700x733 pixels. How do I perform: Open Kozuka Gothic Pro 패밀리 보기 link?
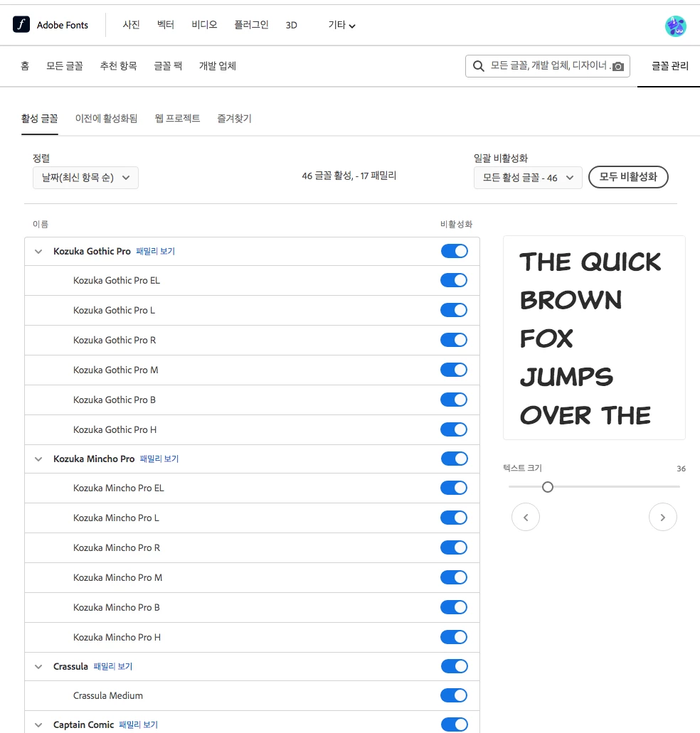pyautogui.click(x=155, y=252)
